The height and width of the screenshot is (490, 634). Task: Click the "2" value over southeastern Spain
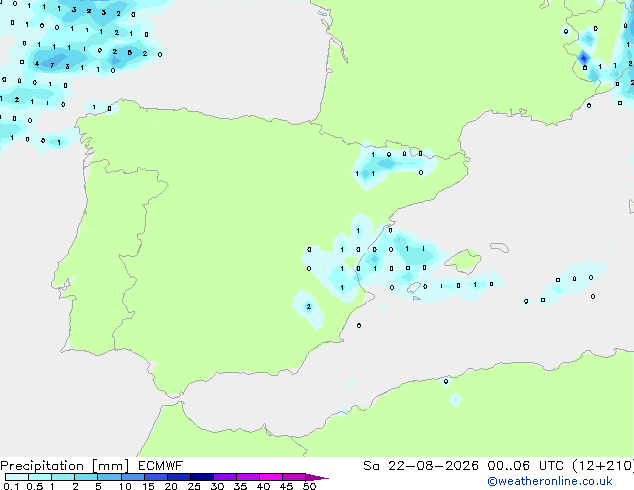click(x=309, y=306)
